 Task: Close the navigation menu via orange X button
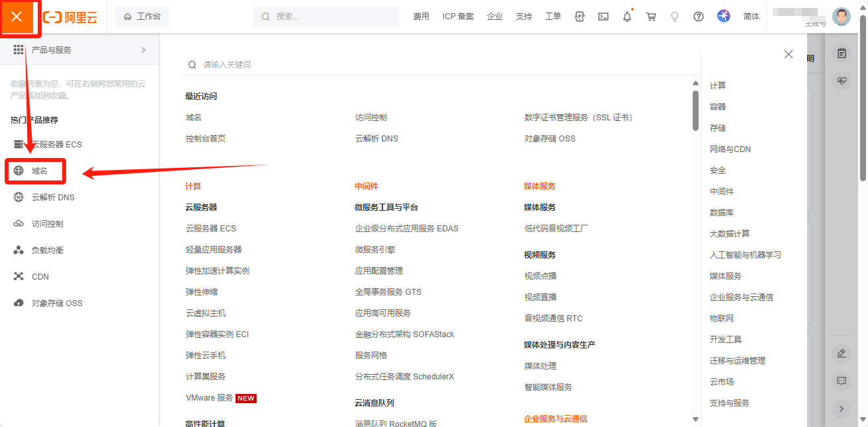(x=17, y=17)
